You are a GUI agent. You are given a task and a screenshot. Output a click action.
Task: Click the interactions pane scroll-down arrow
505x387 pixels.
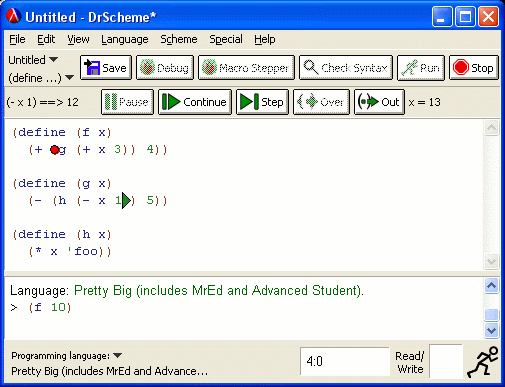[x=491, y=330]
